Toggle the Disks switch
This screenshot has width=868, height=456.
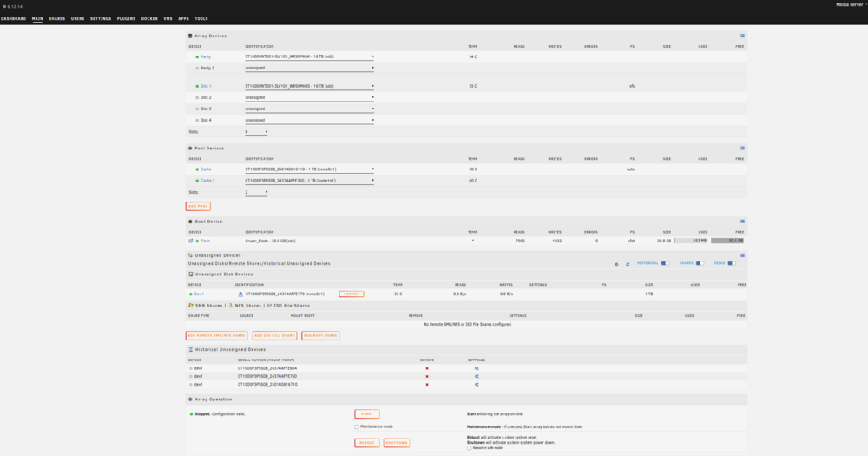[731, 264]
